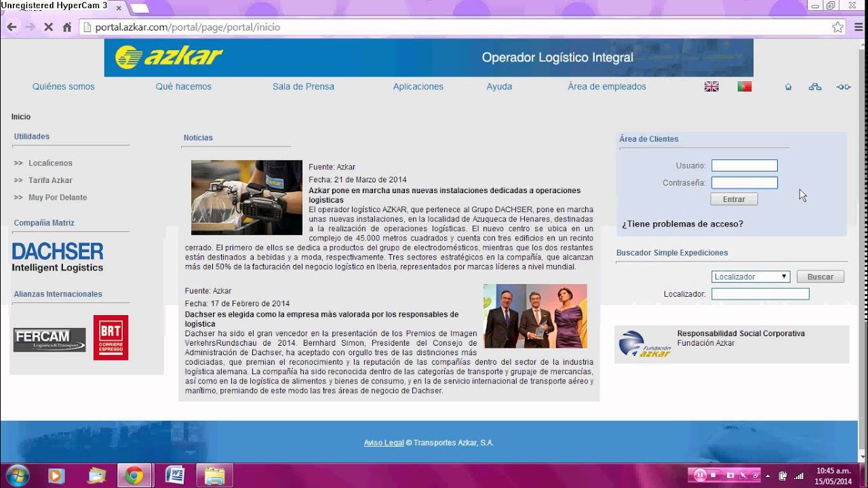
Task: Click '¿Tiene problemas de acceso?' link
Action: tap(682, 224)
